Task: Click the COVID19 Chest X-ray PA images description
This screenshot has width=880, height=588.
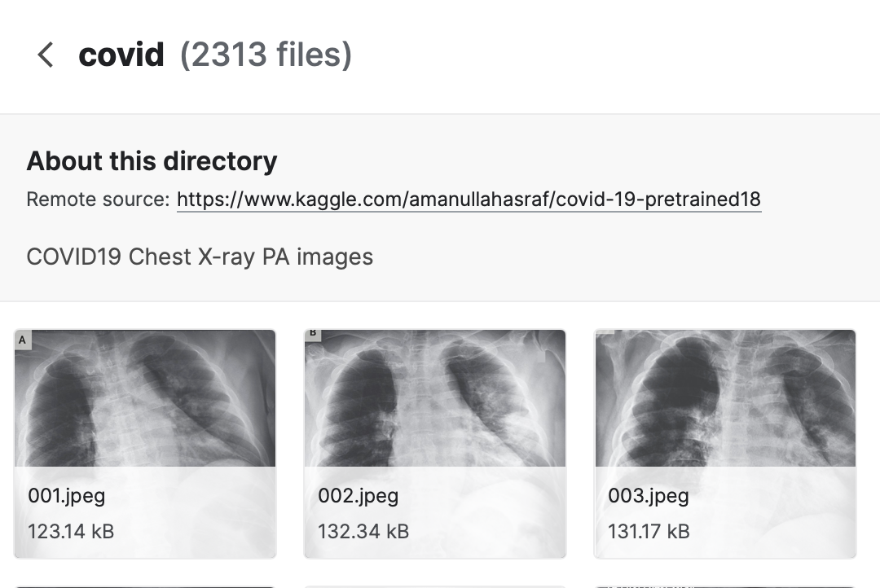Action: (200, 257)
